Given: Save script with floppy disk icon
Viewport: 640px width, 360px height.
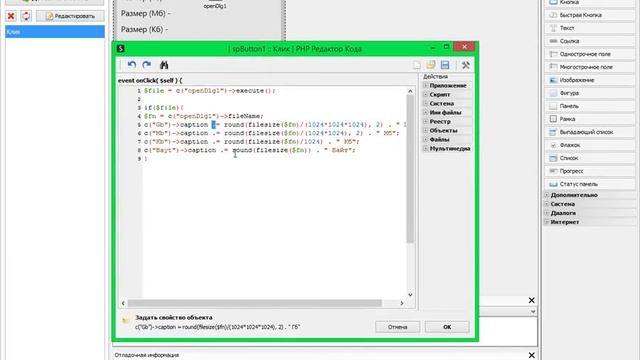Looking at the screenshot, I should tap(445, 65).
